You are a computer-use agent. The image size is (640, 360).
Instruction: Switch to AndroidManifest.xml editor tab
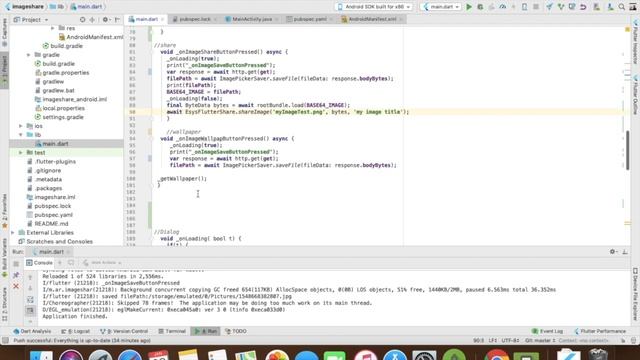[371, 19]
